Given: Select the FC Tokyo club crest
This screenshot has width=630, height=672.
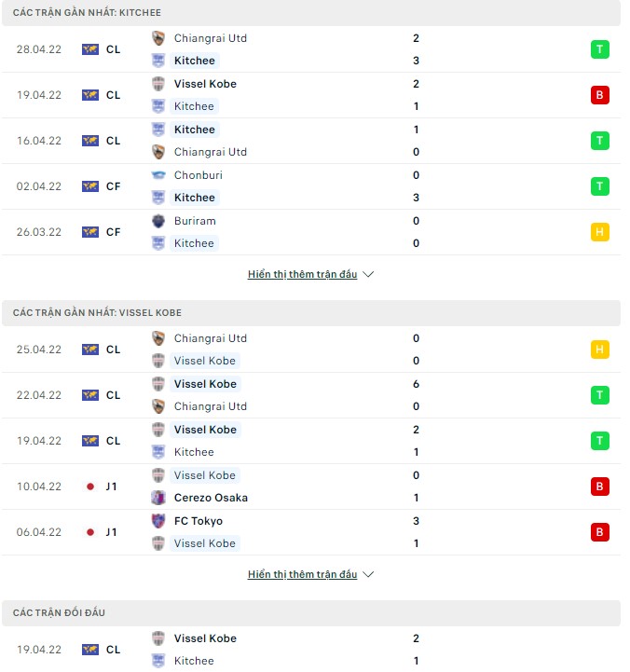Looking at the screenshot, I should point(158,521).
